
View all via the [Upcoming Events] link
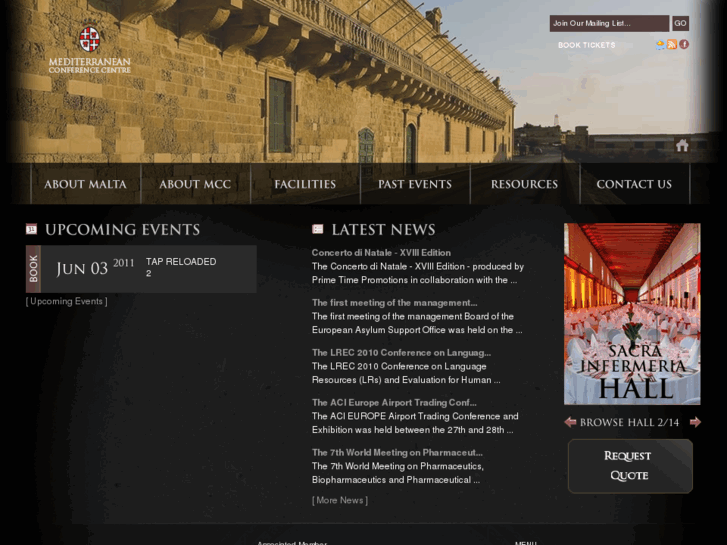click(67, 301)
